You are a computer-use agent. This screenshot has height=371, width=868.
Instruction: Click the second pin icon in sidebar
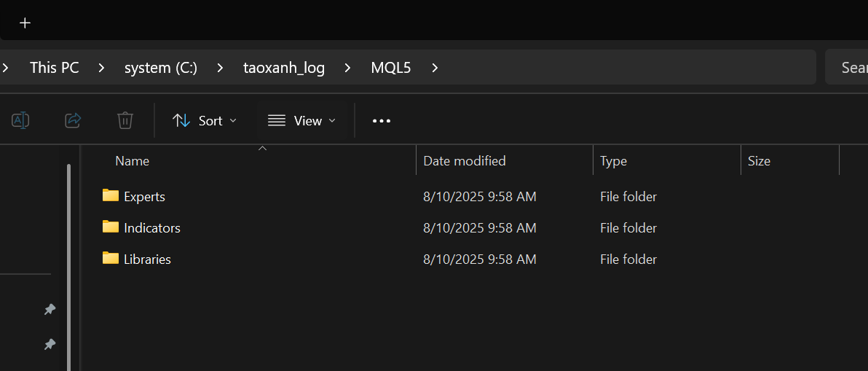pos(50,344)
